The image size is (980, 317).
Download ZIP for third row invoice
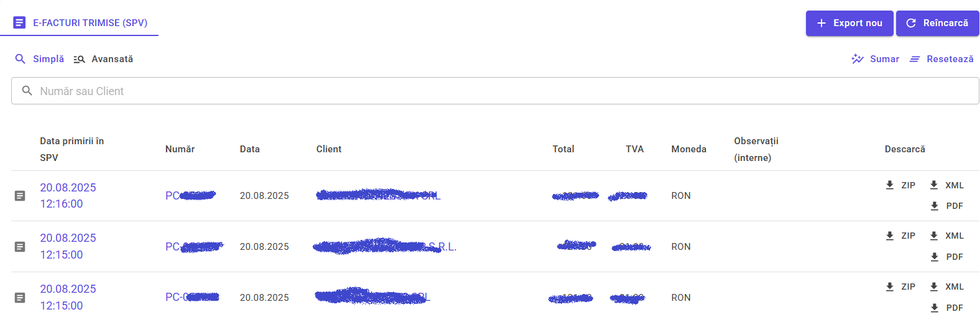click(x=900, y=287)
